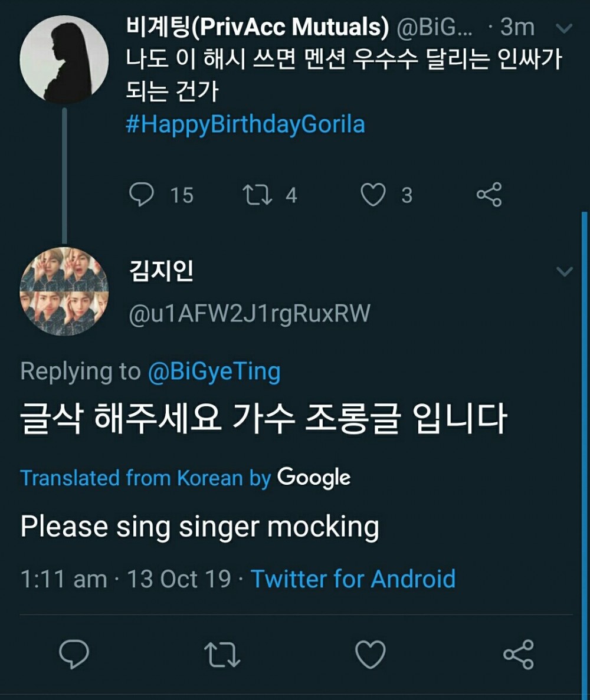View 비계팅 silhouette profile picture
This screenshot has width=590, height=700.
(x=64, y=59)
